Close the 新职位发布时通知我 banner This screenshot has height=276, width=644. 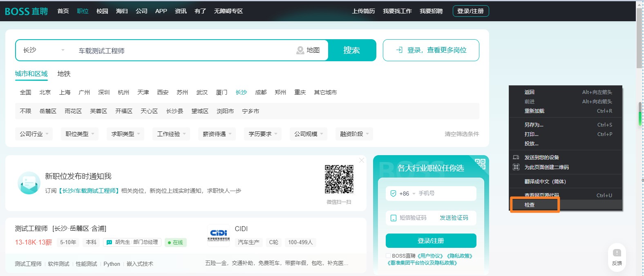coord(361,160)
